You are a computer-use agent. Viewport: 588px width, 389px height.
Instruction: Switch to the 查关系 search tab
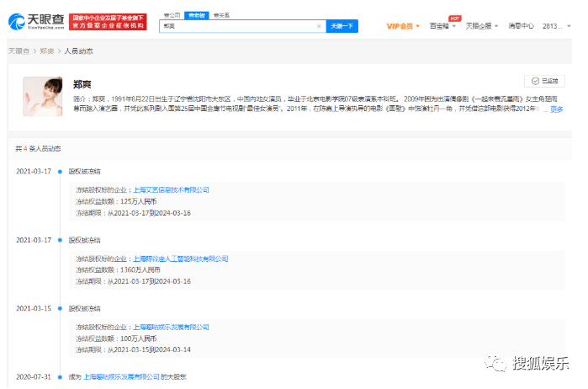pyautogui.click(x=221, y=15)
